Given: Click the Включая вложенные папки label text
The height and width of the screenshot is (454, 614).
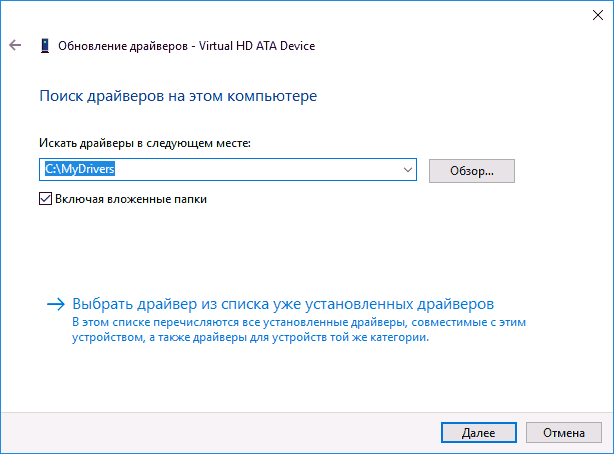Looking at the screenshot, I should click(131, 199).
